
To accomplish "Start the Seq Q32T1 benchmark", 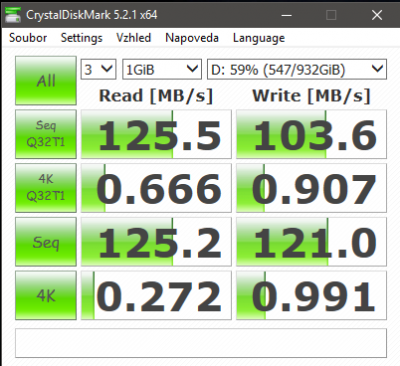I will [x=46, y=134].
